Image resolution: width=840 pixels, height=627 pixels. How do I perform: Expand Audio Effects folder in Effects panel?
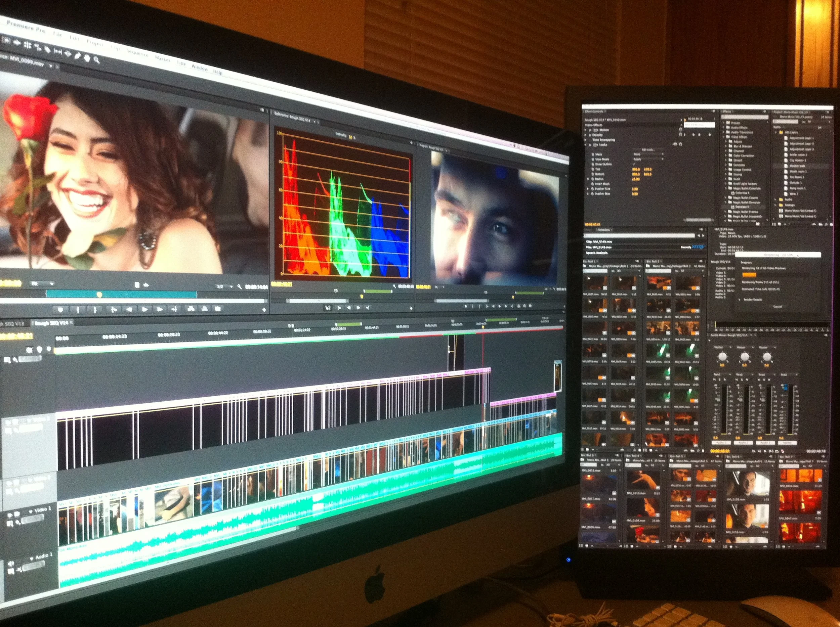coord(724,128)
